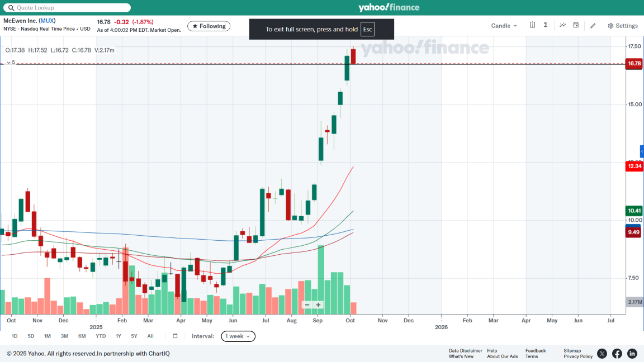Click the Oct label under latest candle

[350, 320]
